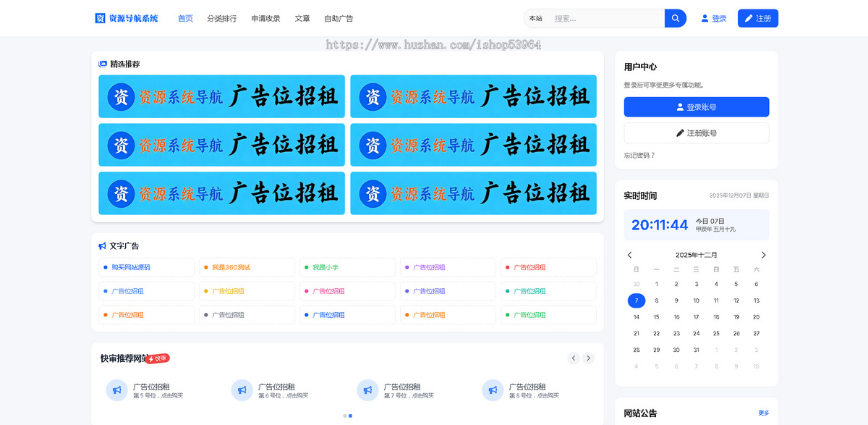This screenshot has height=425, width=868.
Task: Click the 登录账号 button in 用户中心
Action: [697, 106]
